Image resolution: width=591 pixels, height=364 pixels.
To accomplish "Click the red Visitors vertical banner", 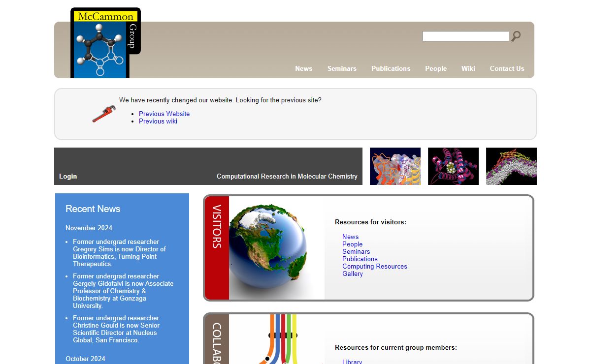I will click(x=217, y=248).
